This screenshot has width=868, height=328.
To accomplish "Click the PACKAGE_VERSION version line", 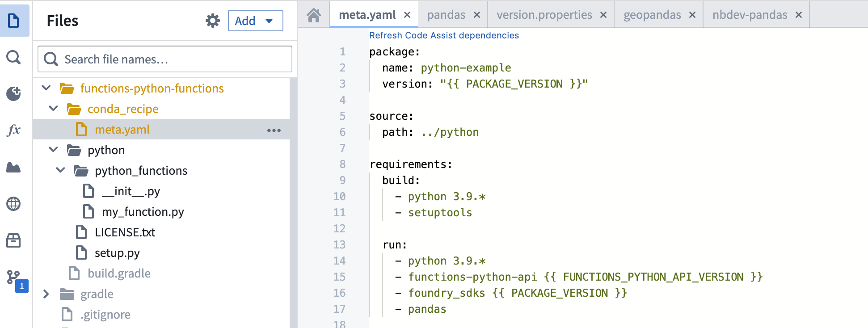I will [x=485, y=84].
